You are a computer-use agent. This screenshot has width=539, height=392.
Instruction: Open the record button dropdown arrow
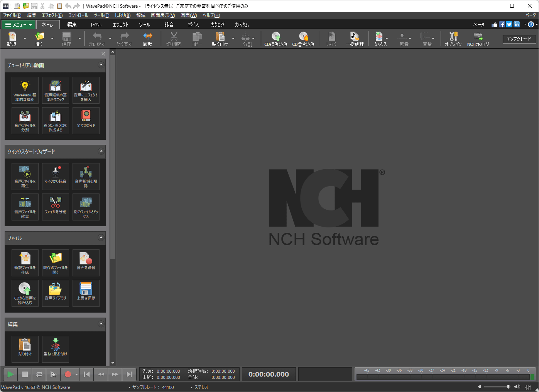click(76, 374)
